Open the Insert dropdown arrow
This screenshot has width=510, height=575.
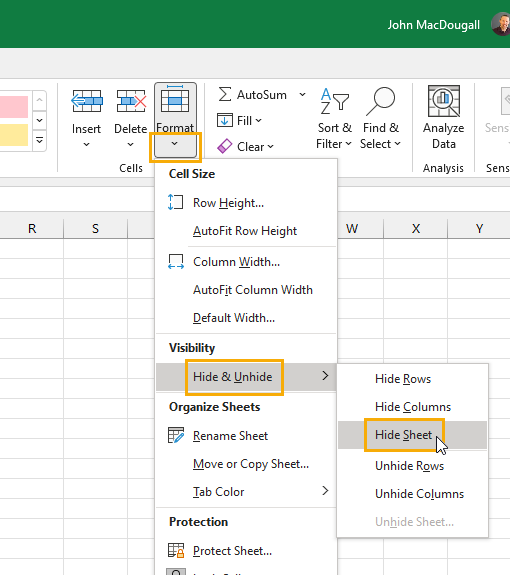(87, 144)
